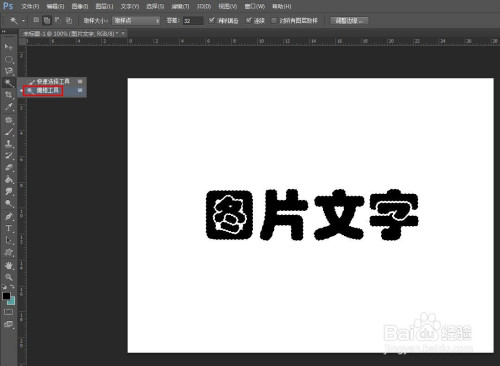Select the Zoom tool in toolbox

click(x=9, y=277)
